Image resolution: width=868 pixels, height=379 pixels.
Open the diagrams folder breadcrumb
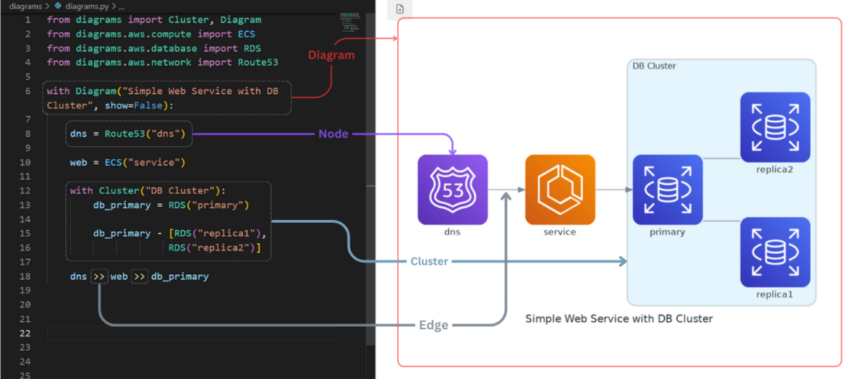pos(25,6)
